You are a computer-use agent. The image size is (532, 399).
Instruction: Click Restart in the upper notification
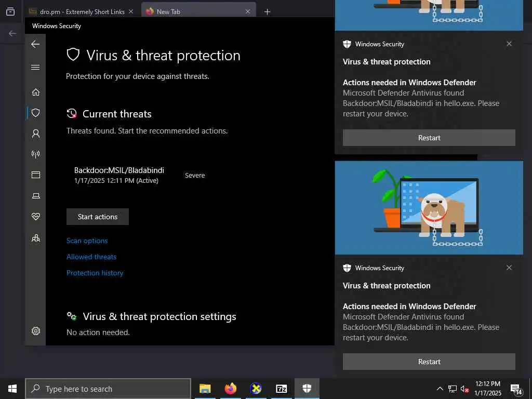click(429, 138)
